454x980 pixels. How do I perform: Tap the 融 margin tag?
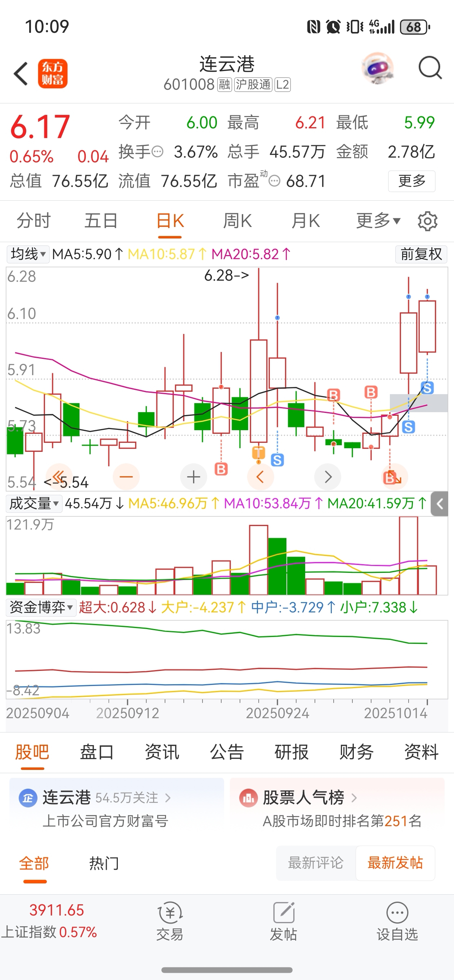coord(224,84)
